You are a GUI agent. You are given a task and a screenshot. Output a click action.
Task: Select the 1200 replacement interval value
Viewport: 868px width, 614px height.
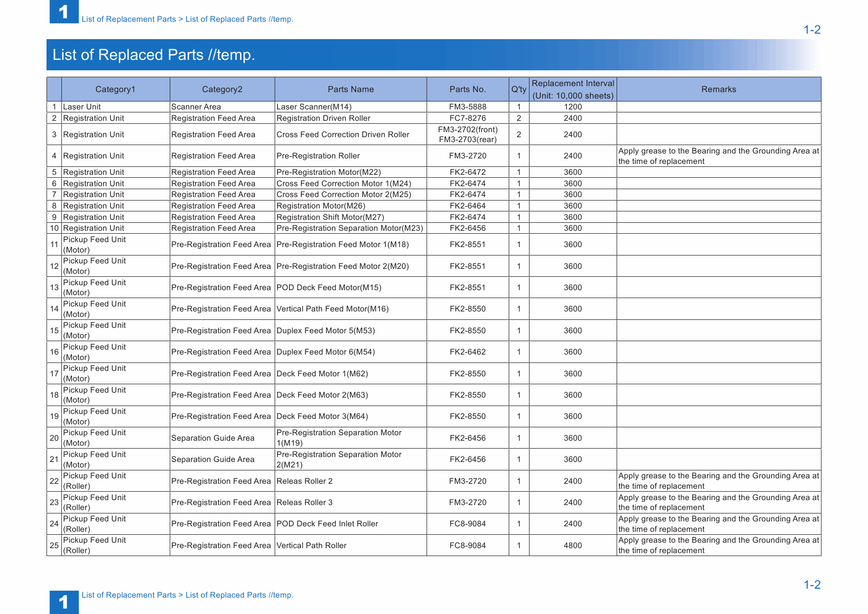pos(573,107)
